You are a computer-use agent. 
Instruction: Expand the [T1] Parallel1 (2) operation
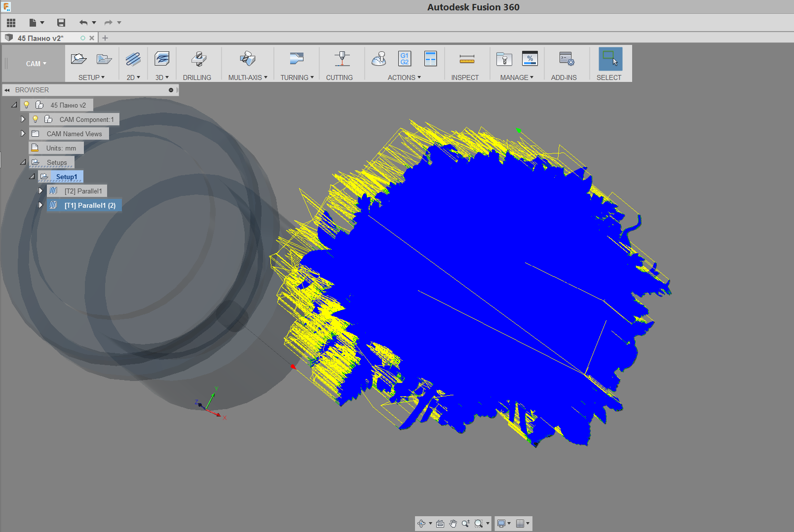(40, 205)
